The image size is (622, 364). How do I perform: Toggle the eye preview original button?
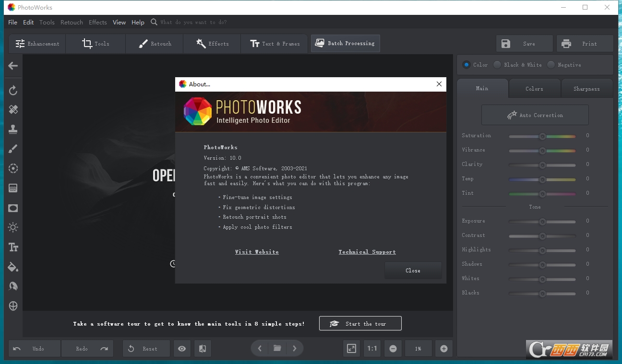(x=182, y=349)
